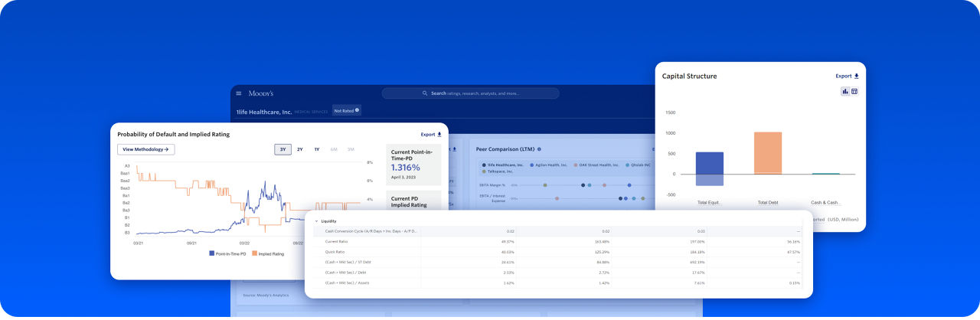Select the 6M time range

335,149
